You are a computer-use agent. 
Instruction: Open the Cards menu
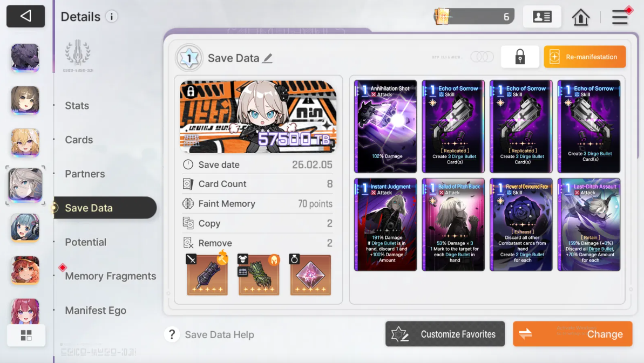point(79,140)
